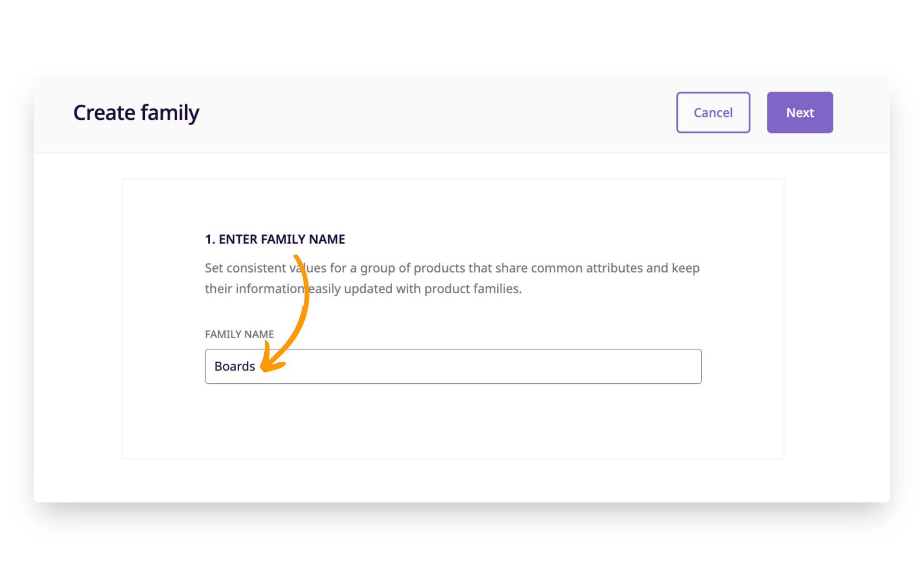Select the text Boards in the field
Image resolution: width=924 pixels, height=578 pixels.
(x=234, y=366)
